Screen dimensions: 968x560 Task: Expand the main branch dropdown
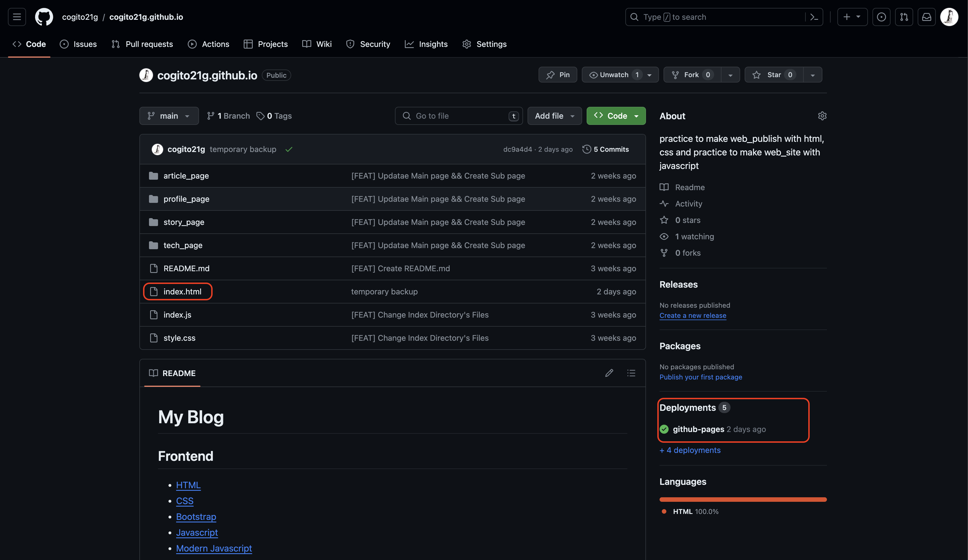tap(169, 116)
